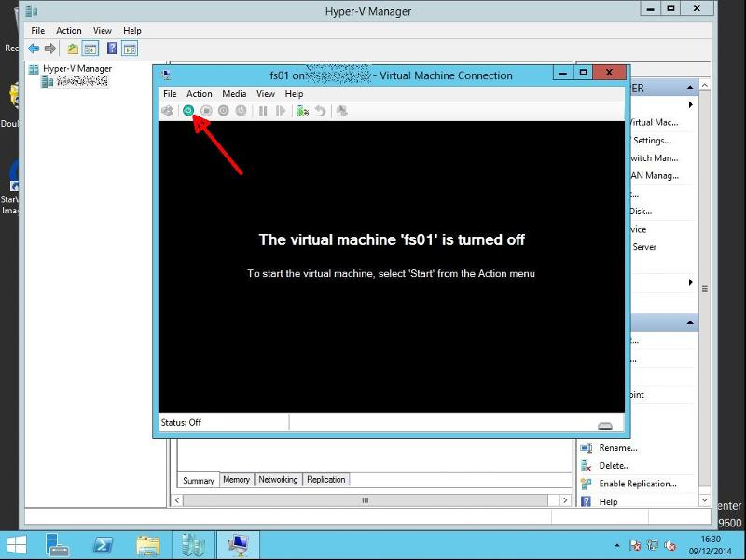Open the File menu in VM Connection window
The width and height of the screenshot is (746, 560).
(x=170, y=94)
